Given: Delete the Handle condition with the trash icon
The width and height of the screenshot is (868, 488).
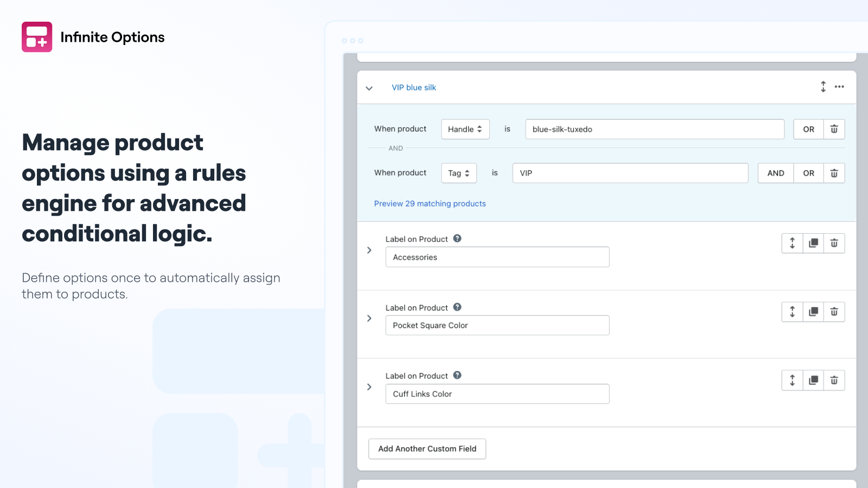Looking at the screenshot, I should [x=834, y=129].
